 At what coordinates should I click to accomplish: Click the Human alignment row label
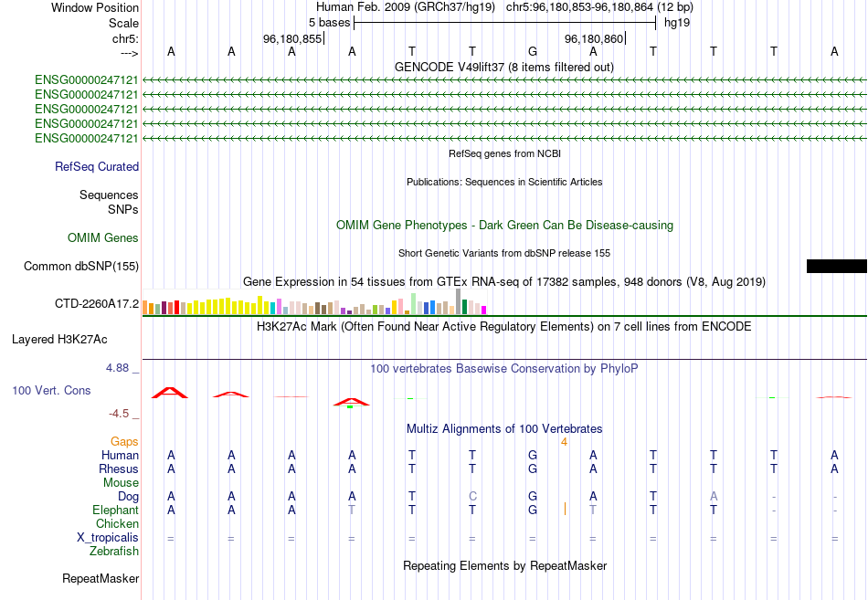coord(120,455)
